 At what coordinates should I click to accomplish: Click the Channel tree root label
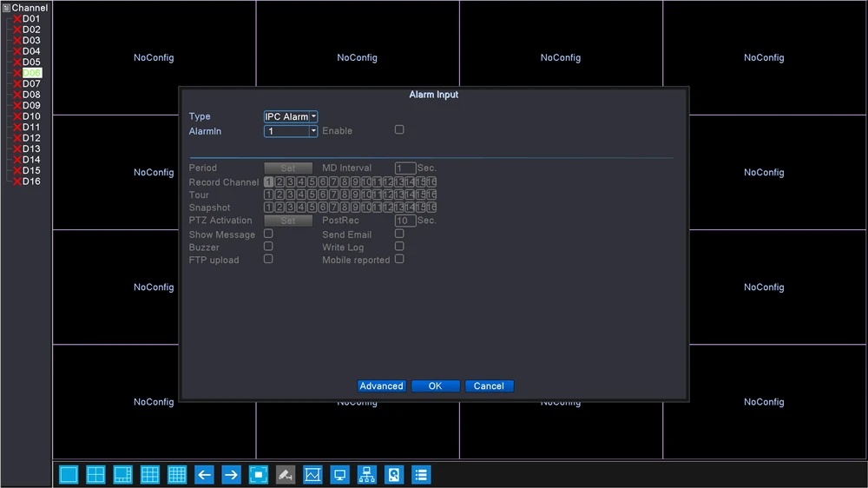coord(30,8)
